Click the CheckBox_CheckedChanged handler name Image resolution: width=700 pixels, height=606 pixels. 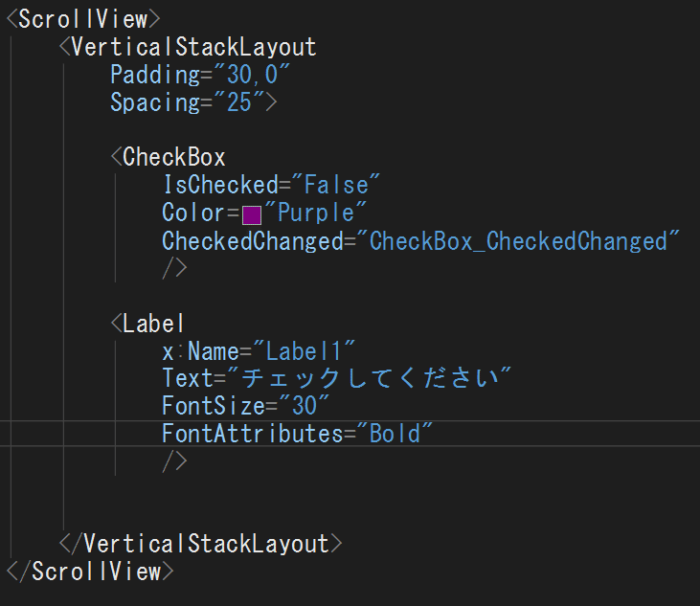pyautogui.click(x=518, y=241)
